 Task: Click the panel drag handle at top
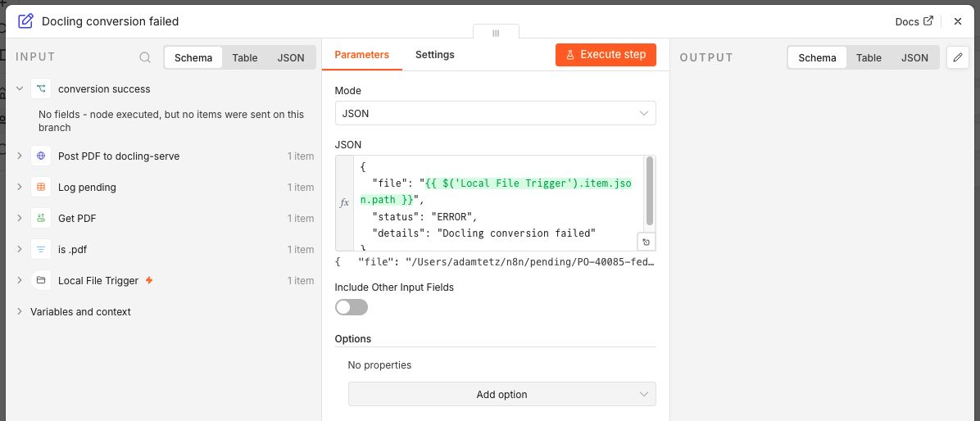point(496,33)
